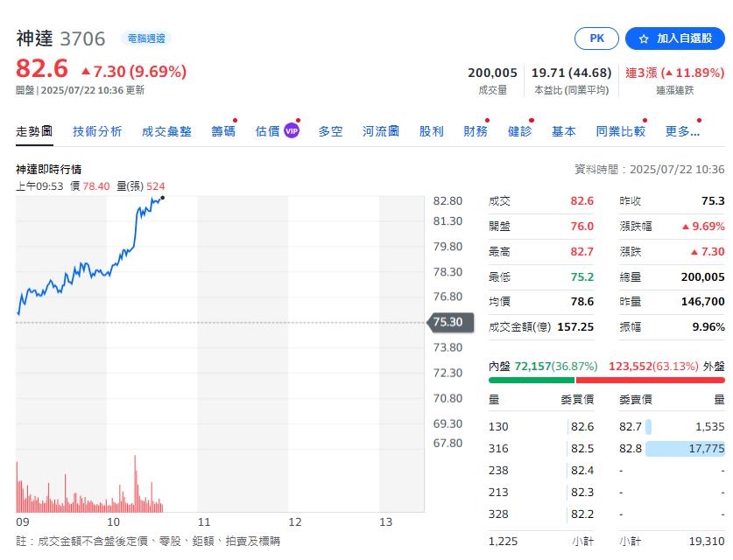
Task: Open the 股利 tab
Action: coord(431,129)
